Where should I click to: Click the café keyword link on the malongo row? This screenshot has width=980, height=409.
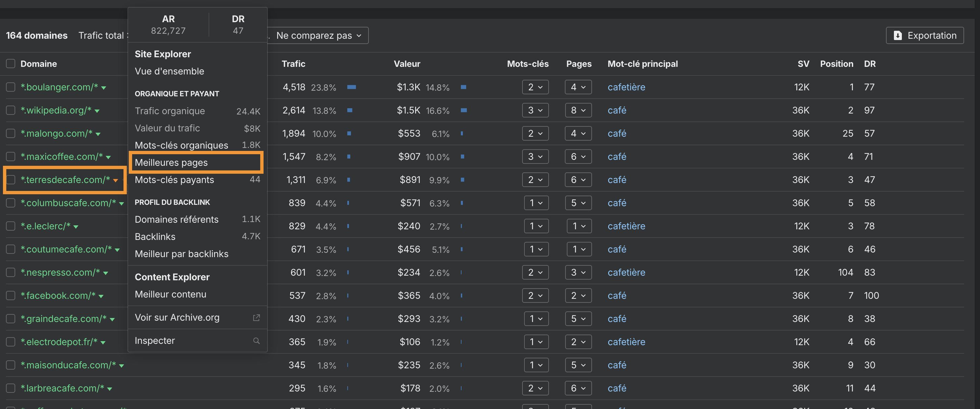click(x=617, y=133)
